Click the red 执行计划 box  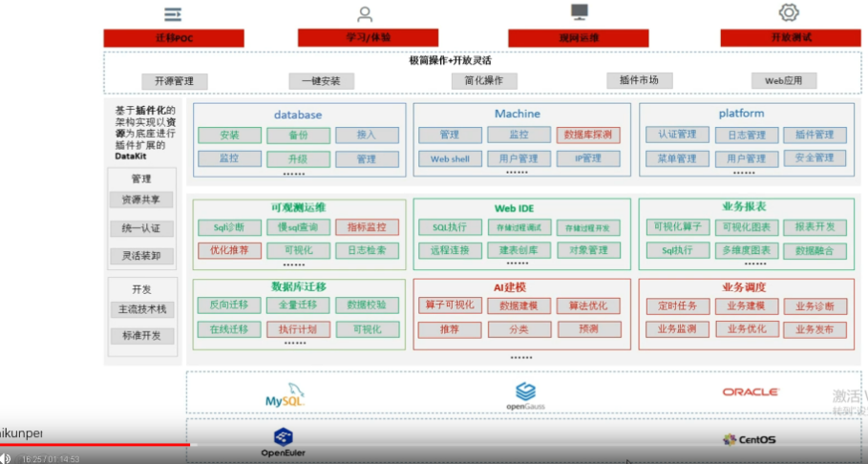point(298,329)
